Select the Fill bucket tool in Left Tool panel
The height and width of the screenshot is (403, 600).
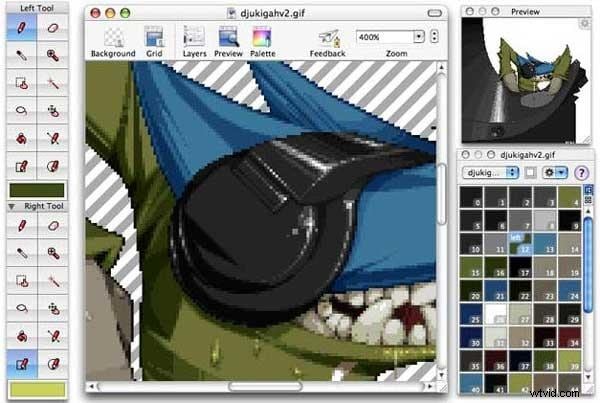[x=22, y=138]
